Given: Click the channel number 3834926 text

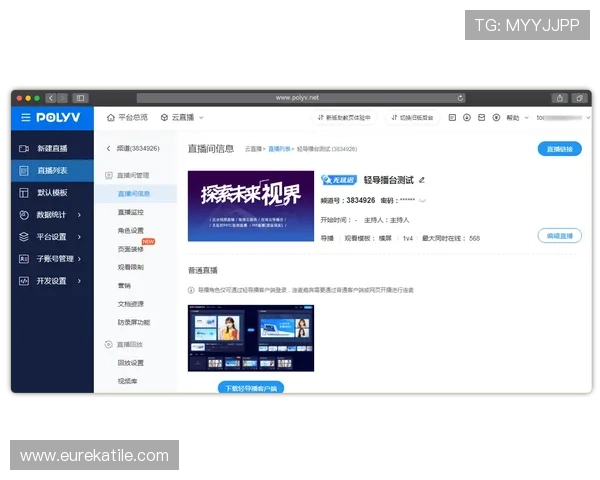Looking at the screenshot, I should 360,200.
